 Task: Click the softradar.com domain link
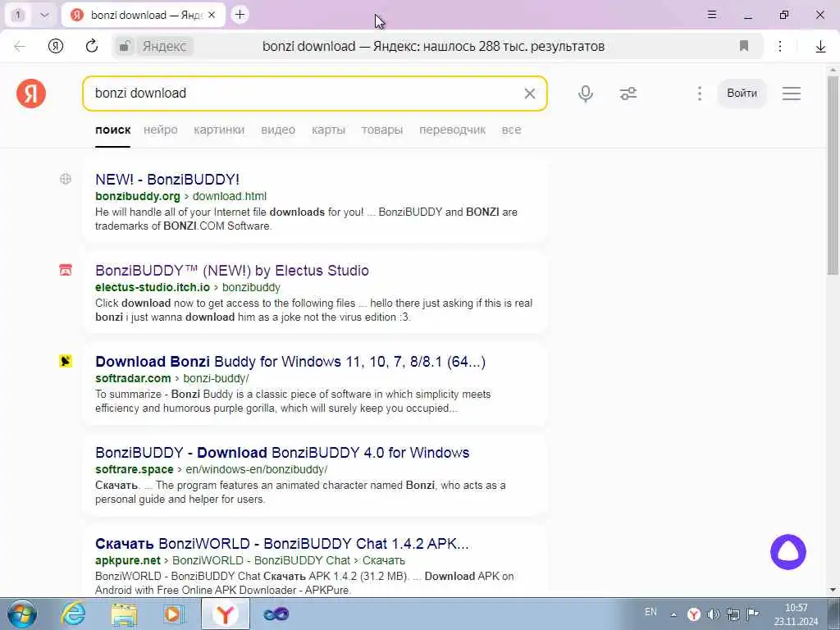coord(133,378)
